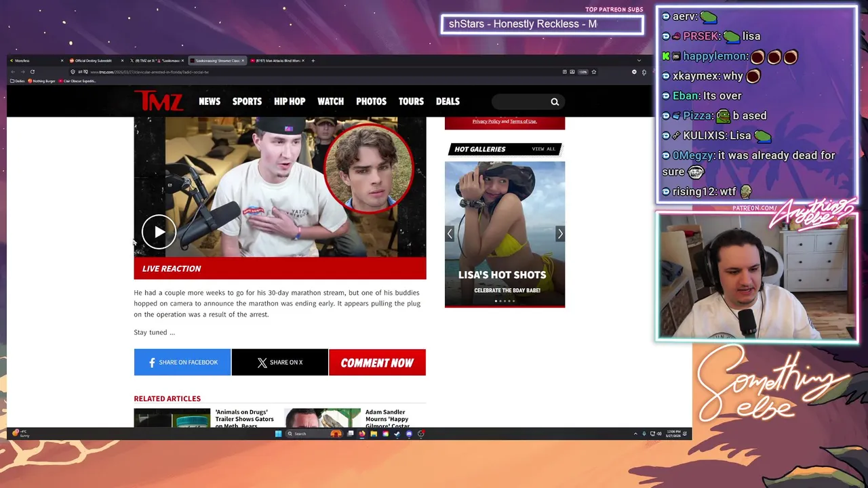Open the Dailies bookmarks folder
Screen dimensions: 868x488
[17, 81]
